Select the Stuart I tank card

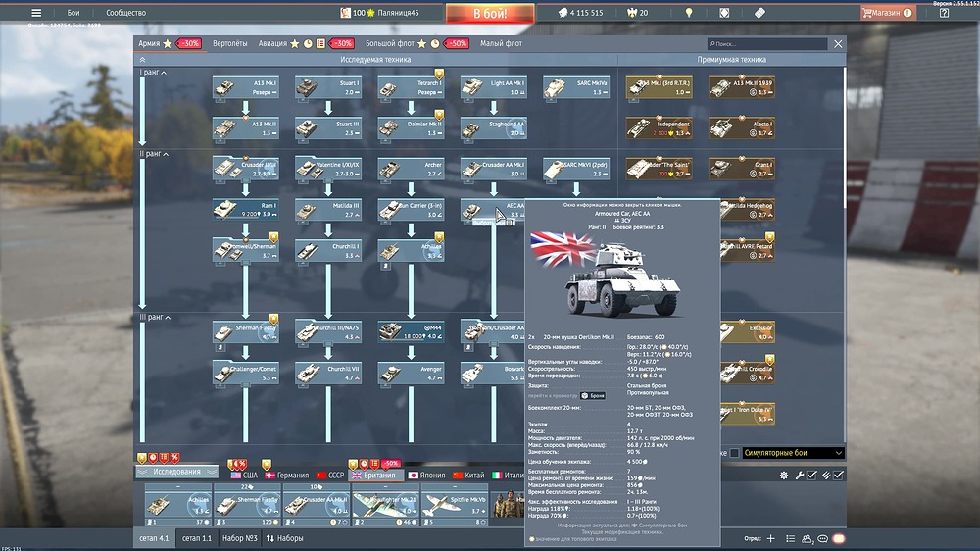coord(328,87)
